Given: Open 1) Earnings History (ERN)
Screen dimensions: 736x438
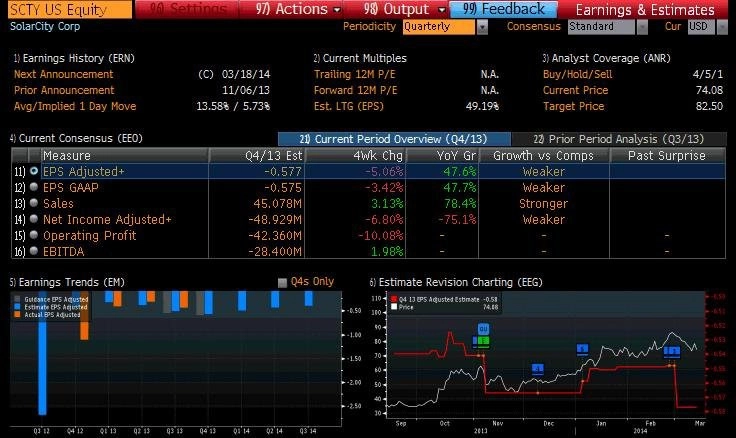Looking at the screenshot, I should [x=74, y=58].
